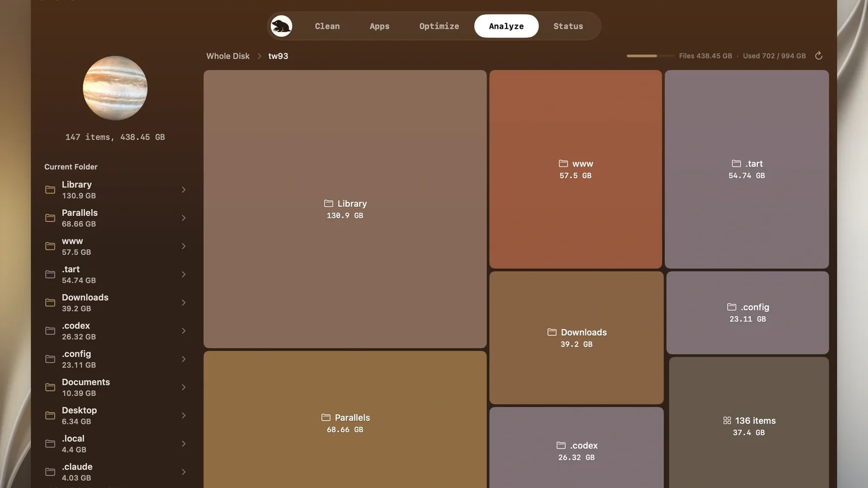868x488 pixels.
Task: Click the Jupiter planet image
Action: tap(115, 88)
